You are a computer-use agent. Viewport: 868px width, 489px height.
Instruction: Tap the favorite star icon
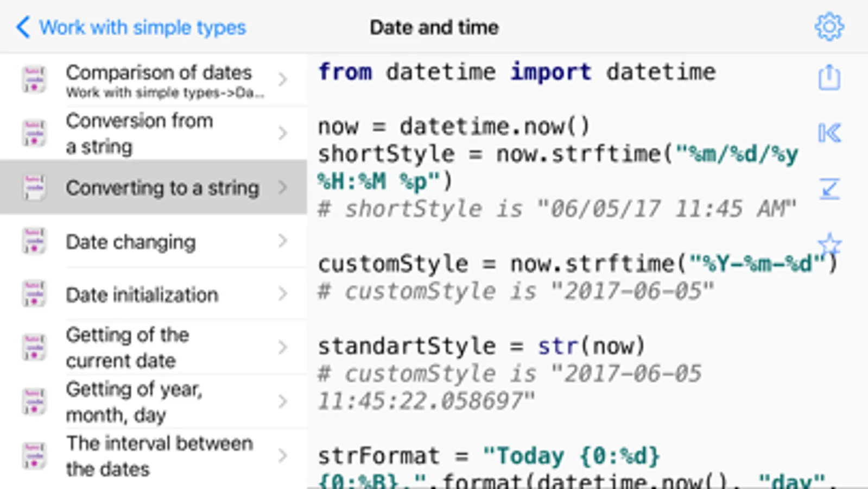829,244
